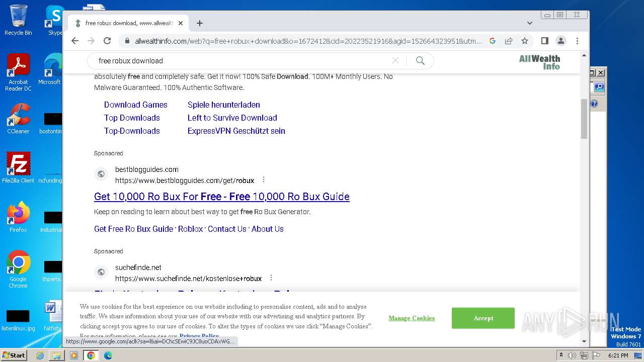The height and width of the screenshot is (362, 644).
Task: Go back with the browser back arrow
Action: [x=75, y=41]
